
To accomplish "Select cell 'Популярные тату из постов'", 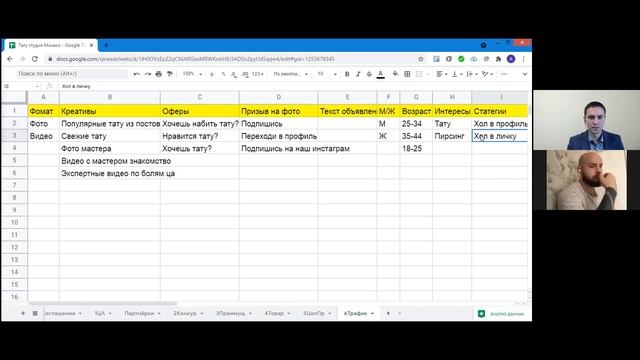I will [110, 124].
